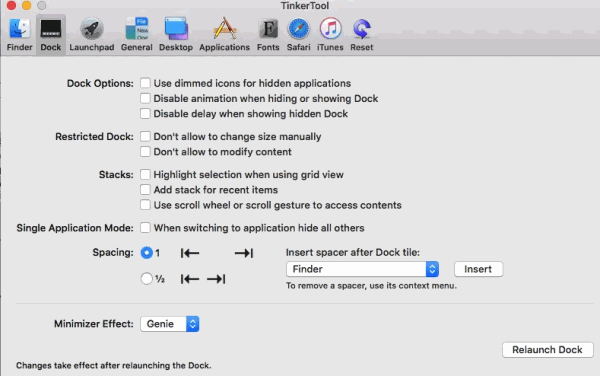Click the Stacks label
Screen dimensions: 600x376
click(116, 174)
